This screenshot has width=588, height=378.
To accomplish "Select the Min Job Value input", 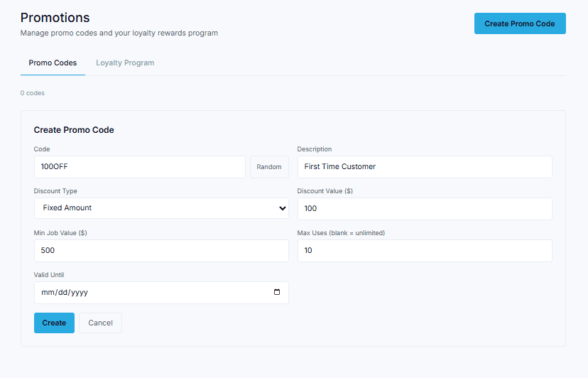I will (x=161, y=251).
